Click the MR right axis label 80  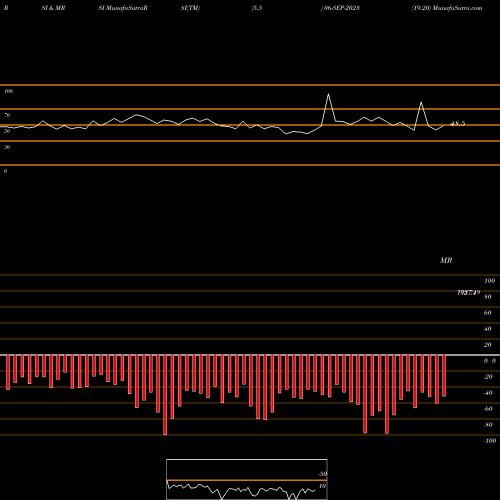(488, 297)
